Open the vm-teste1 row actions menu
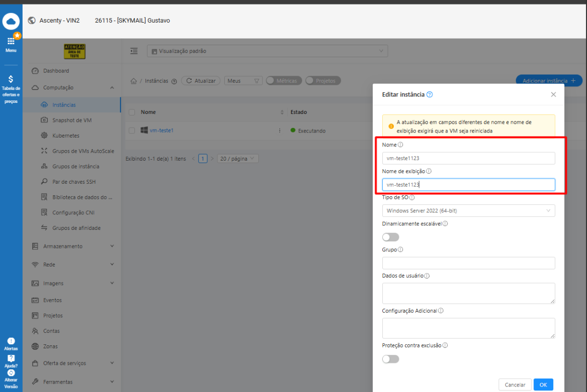The height and width of the screenshot is (392, 587). coord(279,130)
